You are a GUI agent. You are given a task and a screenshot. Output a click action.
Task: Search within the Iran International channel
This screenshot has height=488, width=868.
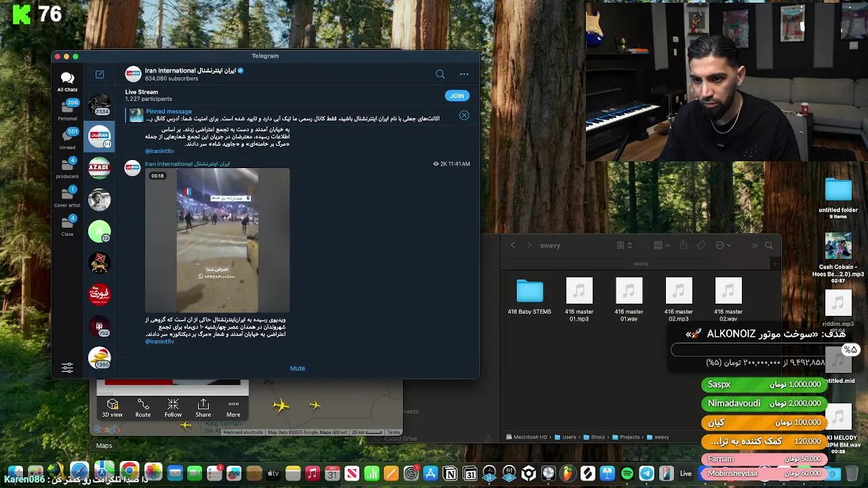pyautogui.click(x=440, y=74)
